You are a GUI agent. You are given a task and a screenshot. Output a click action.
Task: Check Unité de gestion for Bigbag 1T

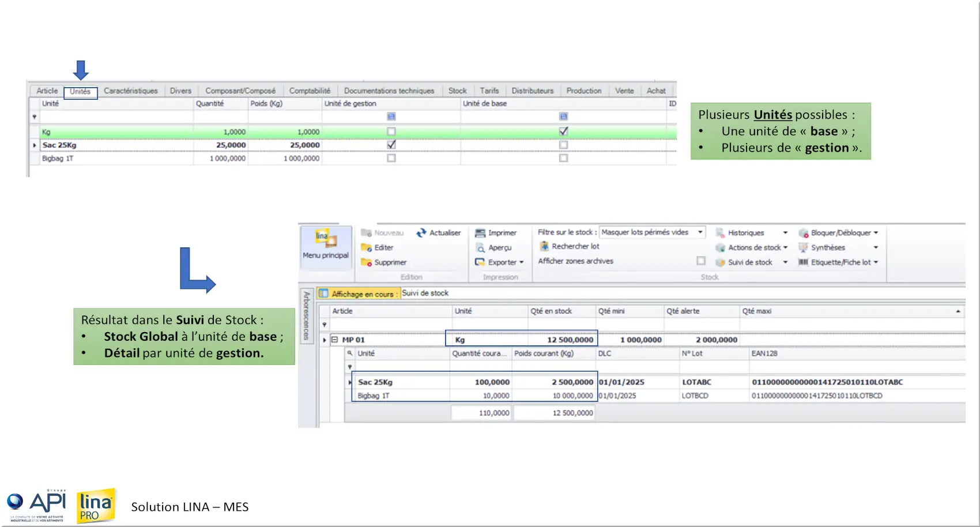391,158
